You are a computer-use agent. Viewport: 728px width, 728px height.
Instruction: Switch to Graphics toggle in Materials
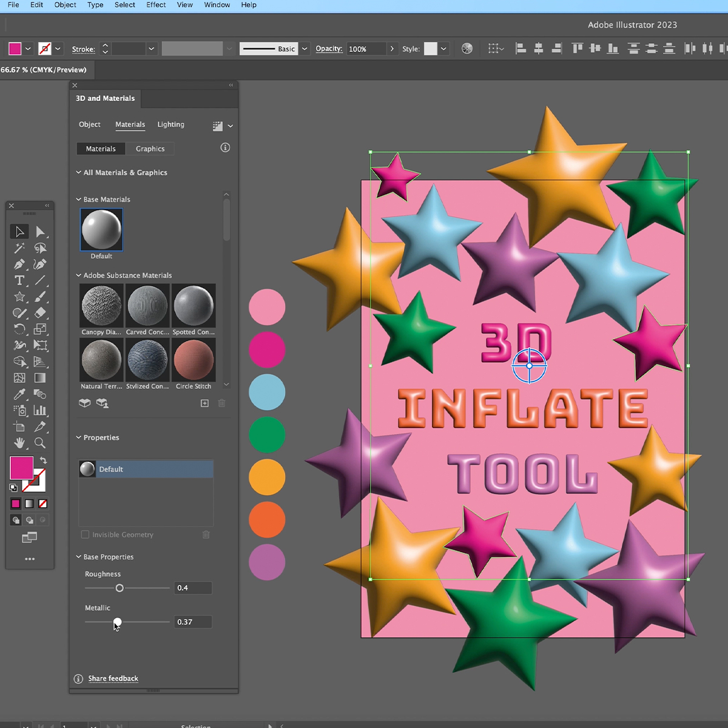150,149
